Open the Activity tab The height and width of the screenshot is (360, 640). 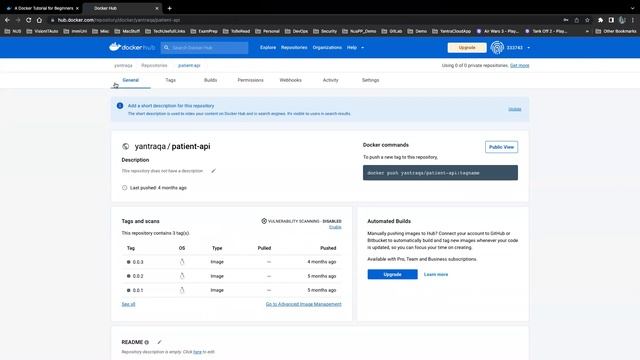tap(331, 80)
